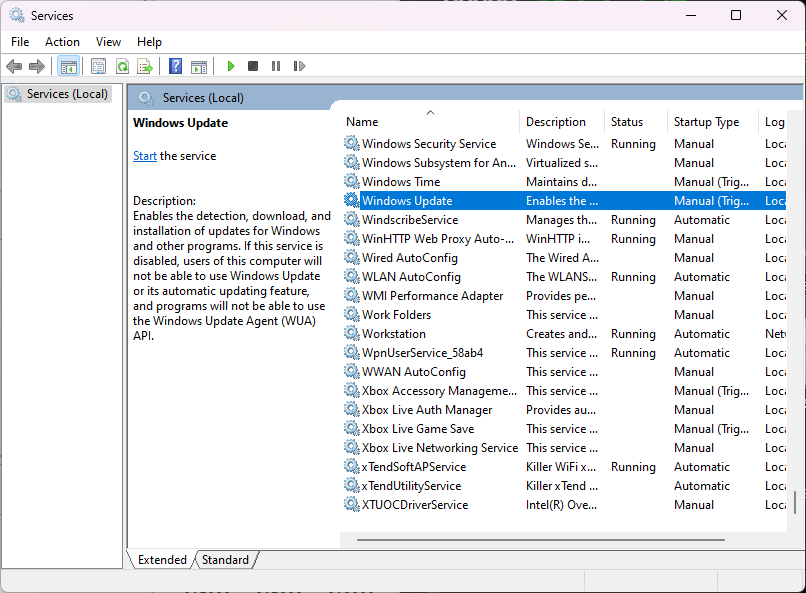
Task: Sort by the Startup Type column header
Action: click(x=712, y=122)
